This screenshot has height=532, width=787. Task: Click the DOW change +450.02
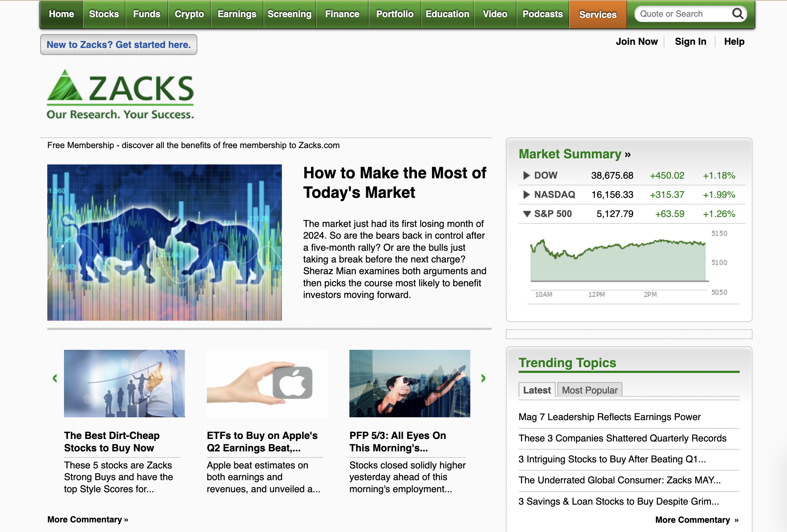pos(667,175)
